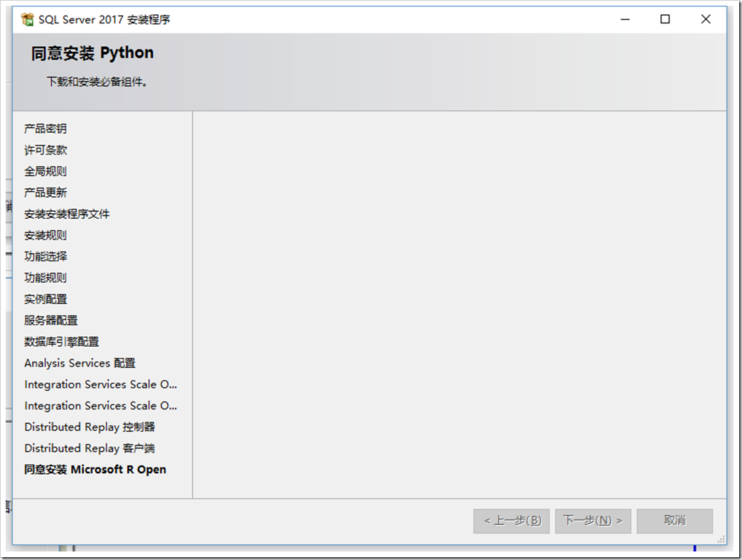Close the SQL Server 2017 setup window
Viewport: 742px width, 560px height.
click(x=706, y=19)
